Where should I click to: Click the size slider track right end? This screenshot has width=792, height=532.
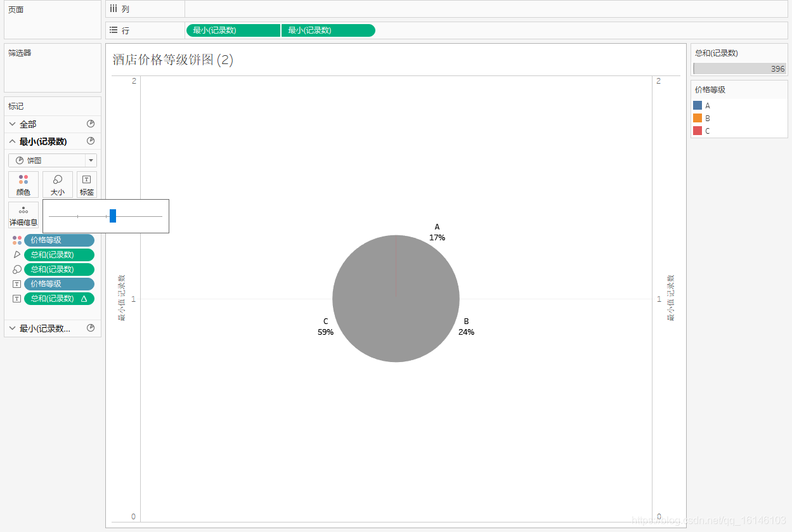[160, 216]
